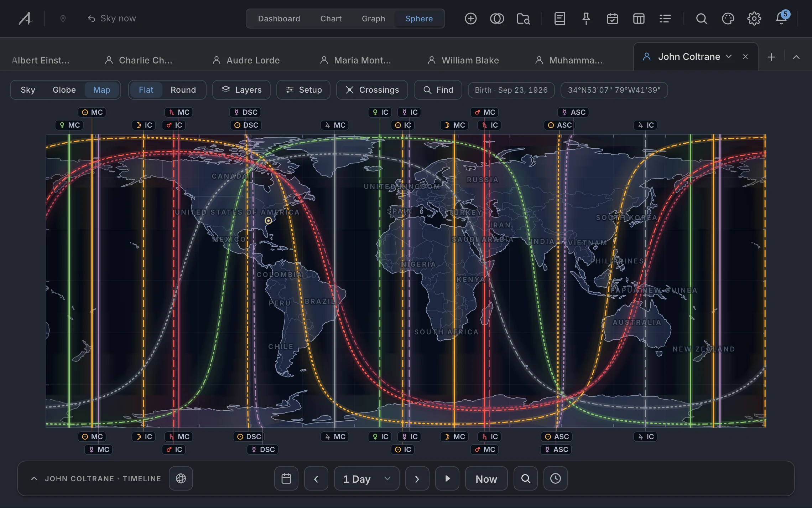This screenshot has height=508, width=812.
Task: Open the 1 Day interval dropdown
Action: 367,478
